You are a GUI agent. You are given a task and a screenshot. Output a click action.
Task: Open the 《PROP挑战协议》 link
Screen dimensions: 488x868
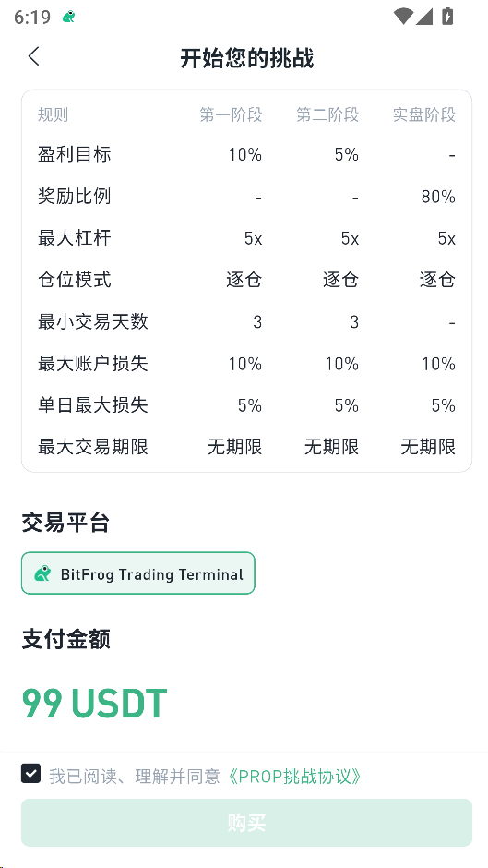click(x=295, y=776)
